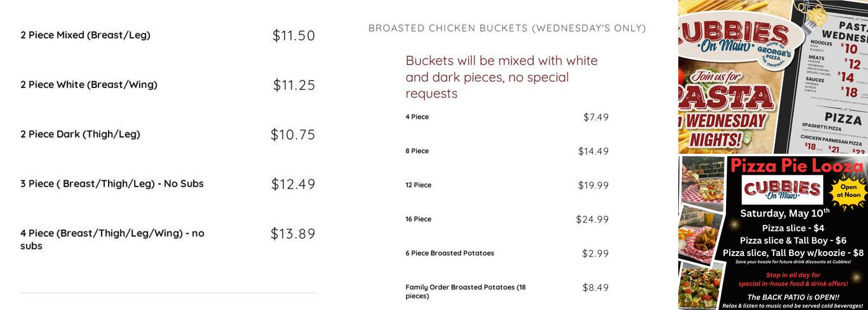Select the 8 Piece bucket item

pos(417,151)
